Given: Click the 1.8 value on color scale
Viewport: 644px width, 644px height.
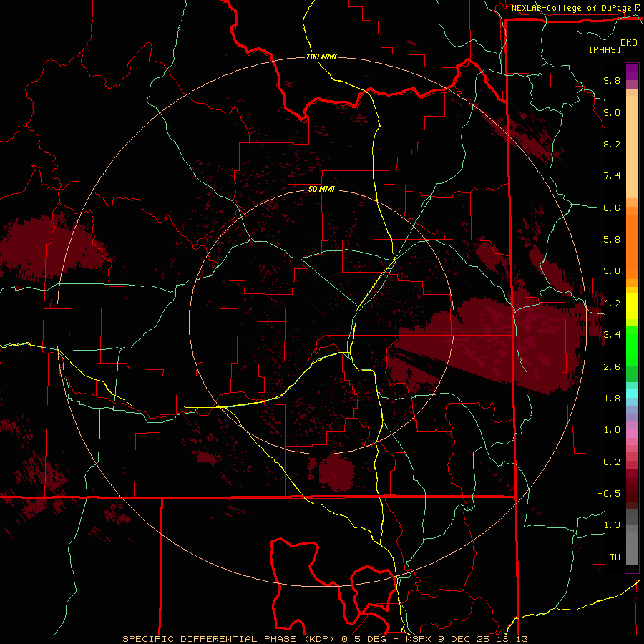Looking at the screenshot, I should [x=612, y=399].
